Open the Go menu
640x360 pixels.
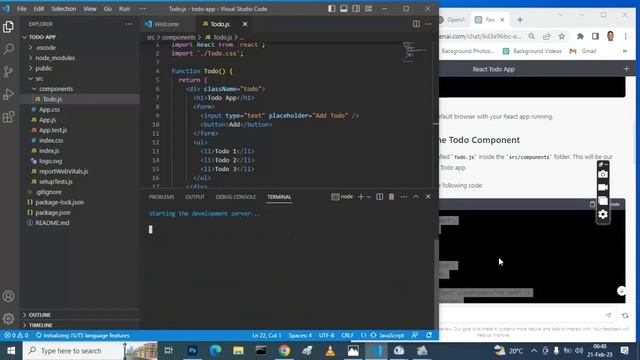[107, 9]
